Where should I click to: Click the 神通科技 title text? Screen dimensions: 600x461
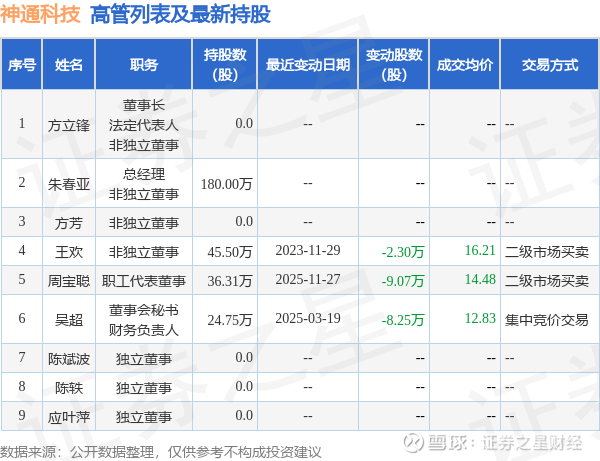point(40,14)
